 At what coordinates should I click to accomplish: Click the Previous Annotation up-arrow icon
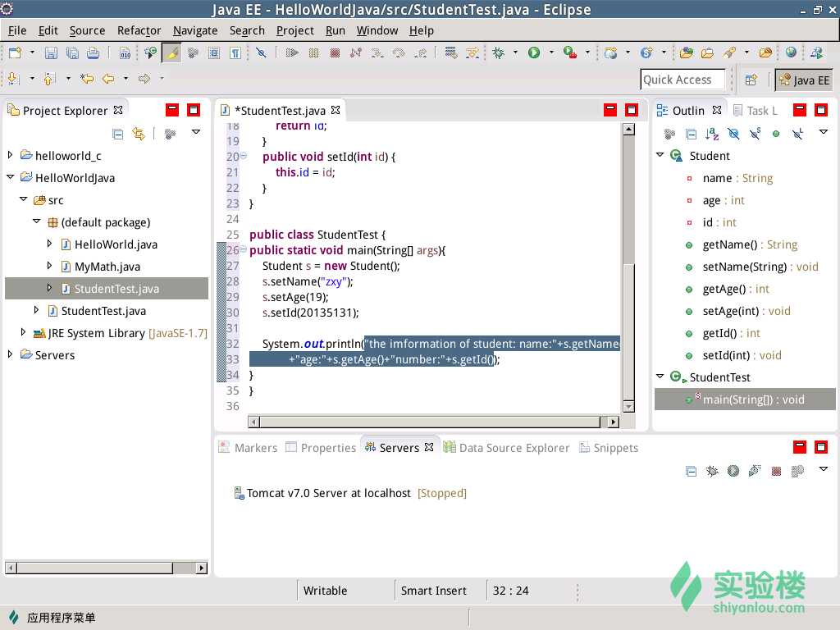pyautogui.click(x=48, y=79)
